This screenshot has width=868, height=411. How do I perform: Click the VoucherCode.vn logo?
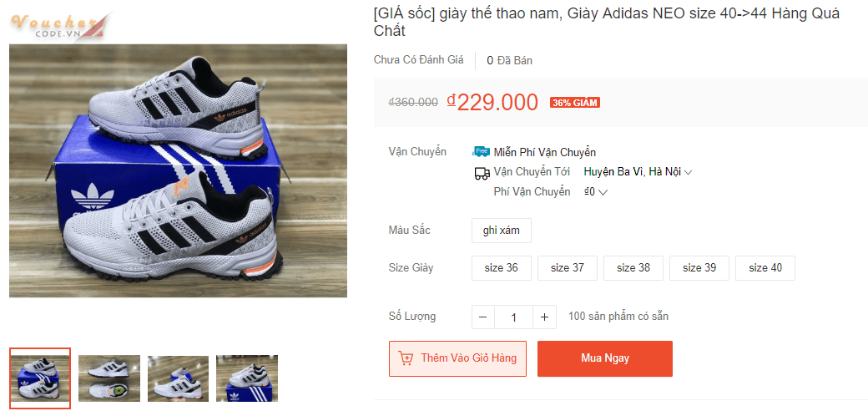coord(58,25)
